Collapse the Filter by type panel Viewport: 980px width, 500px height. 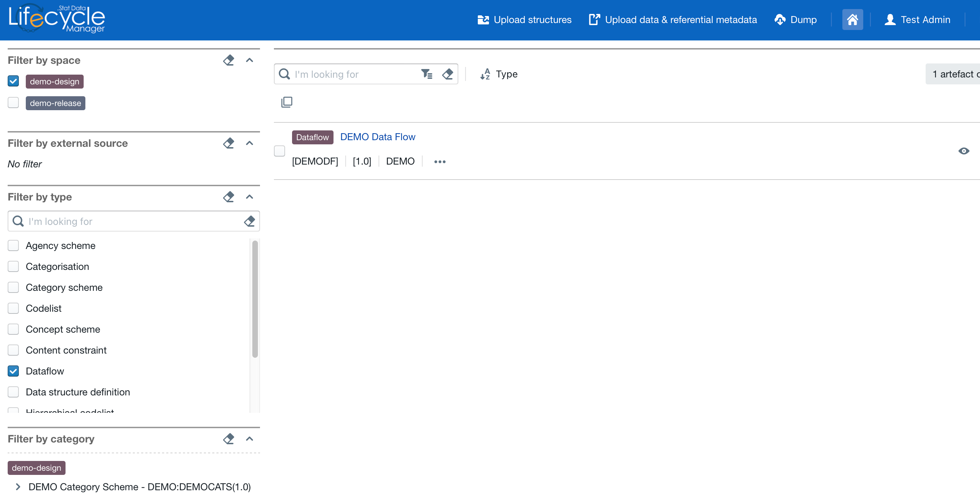250,197
